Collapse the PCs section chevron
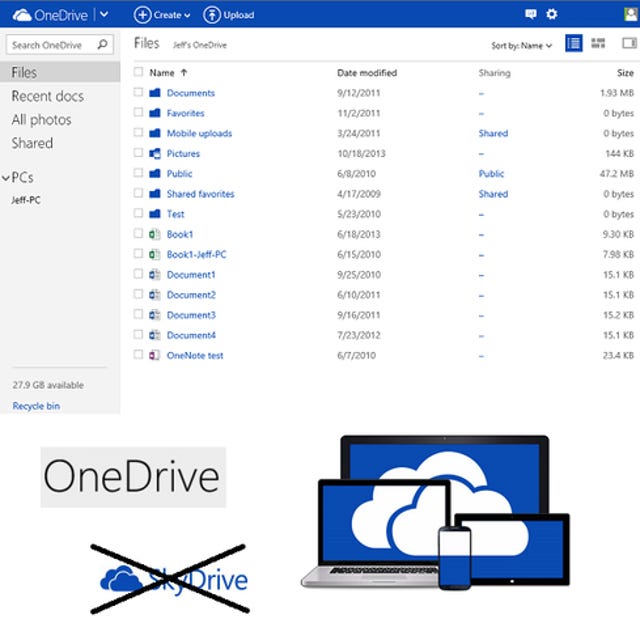 pos(6,178)
